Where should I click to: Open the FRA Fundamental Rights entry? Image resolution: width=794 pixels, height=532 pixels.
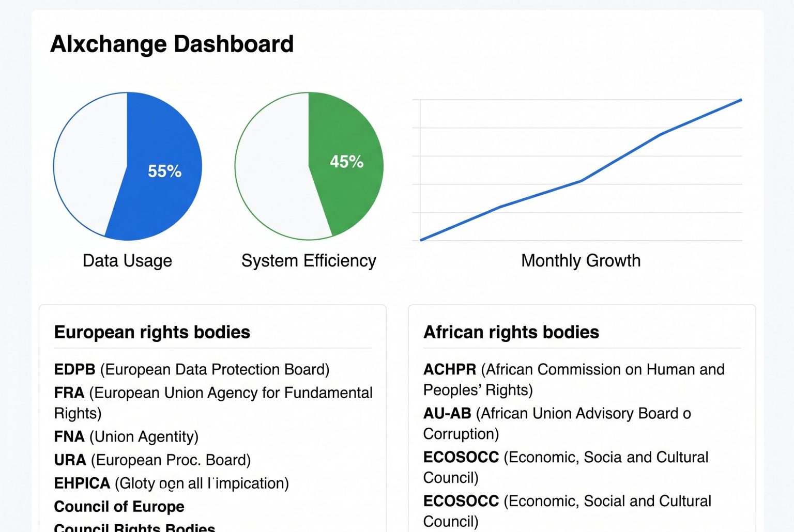[x=212, y=403]
